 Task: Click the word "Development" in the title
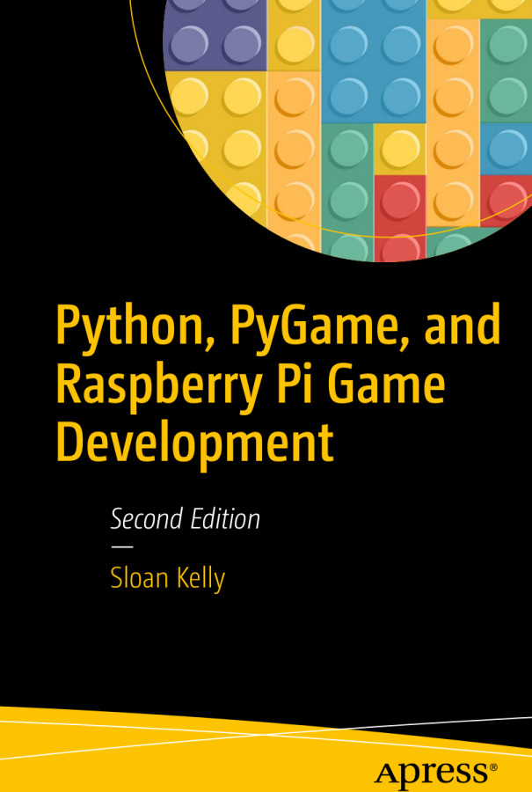point(194,443)
